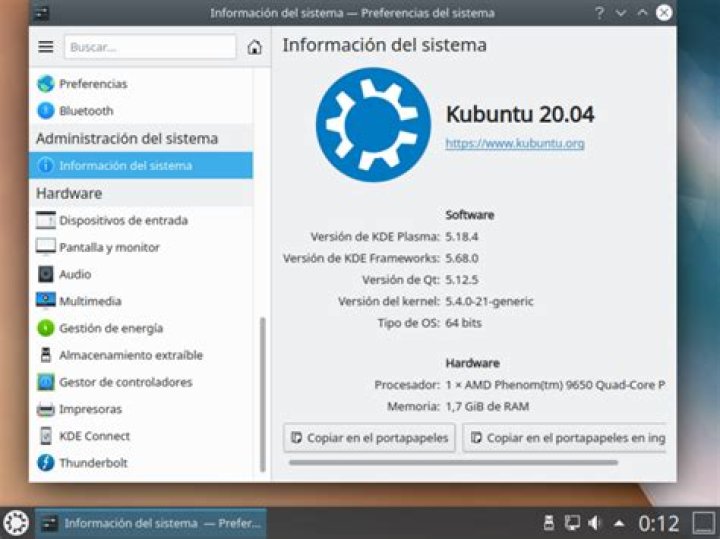
Task: Click the Kubuntu logo image
Action: pos(373,125)
